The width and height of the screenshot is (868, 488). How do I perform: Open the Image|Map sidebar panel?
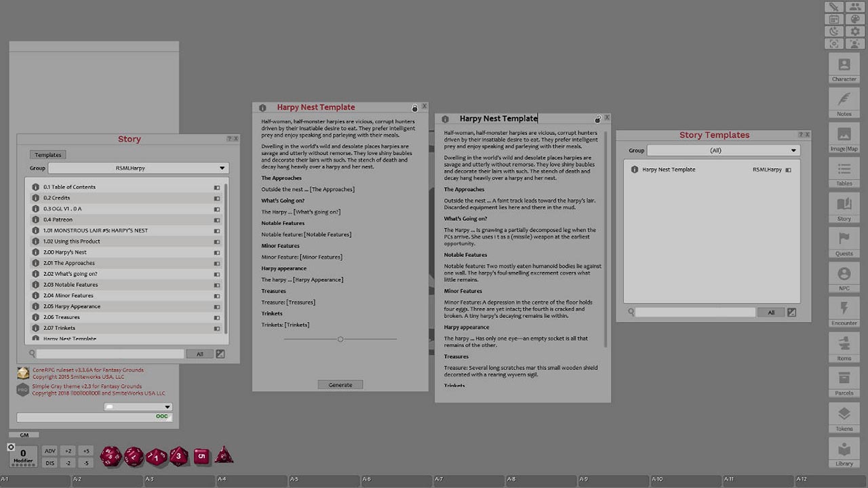(844, 138)
